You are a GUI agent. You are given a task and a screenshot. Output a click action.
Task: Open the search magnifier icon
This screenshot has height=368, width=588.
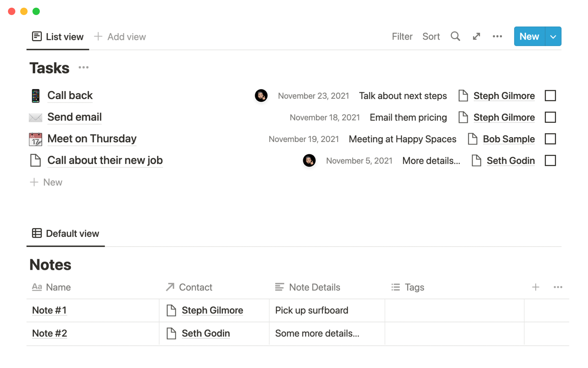(x=455, y=36)
